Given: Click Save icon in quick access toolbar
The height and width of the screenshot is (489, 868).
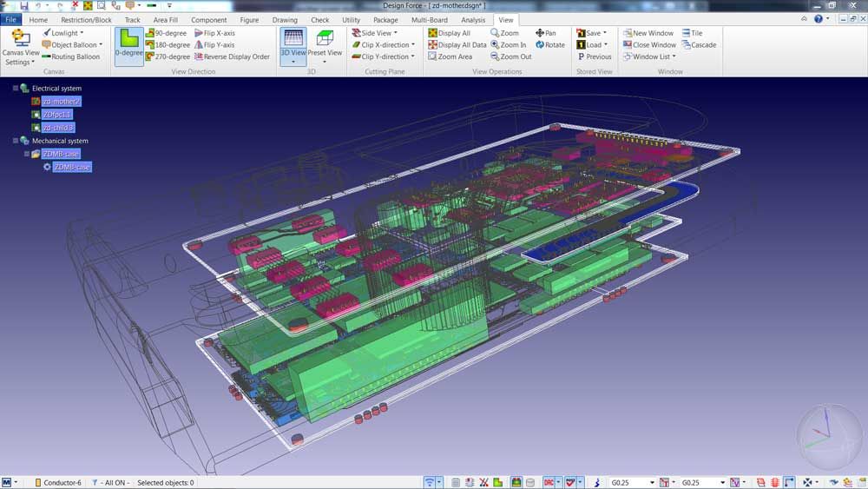Looking at the screenshot, I should coord(23,5).
